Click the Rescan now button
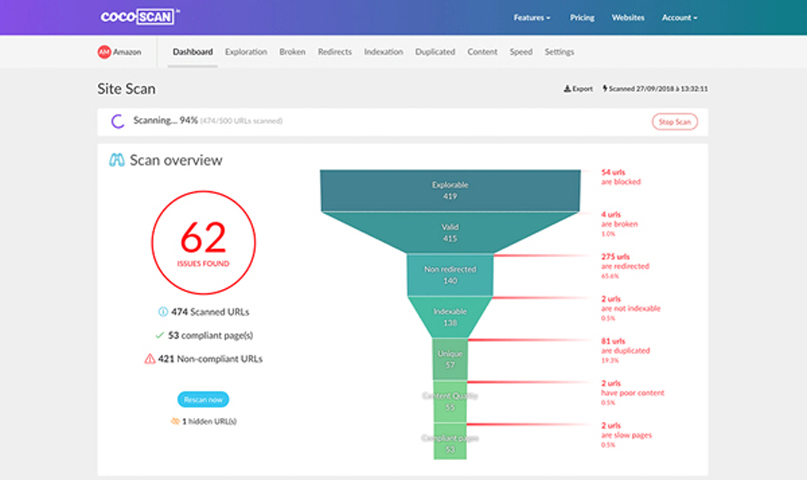Image resolution: width=807 pixels, height=480 pixels. [x=203, y=399]
